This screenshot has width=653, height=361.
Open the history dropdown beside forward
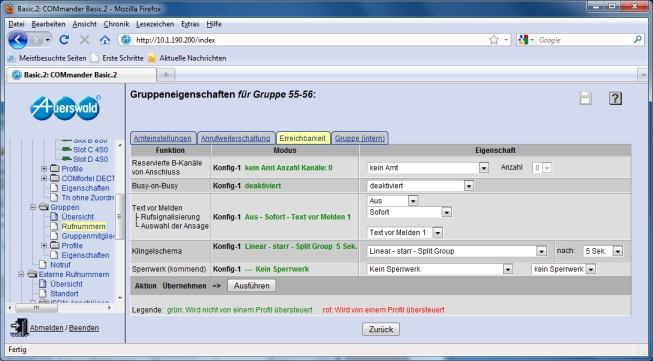click(x=48, y=40)
